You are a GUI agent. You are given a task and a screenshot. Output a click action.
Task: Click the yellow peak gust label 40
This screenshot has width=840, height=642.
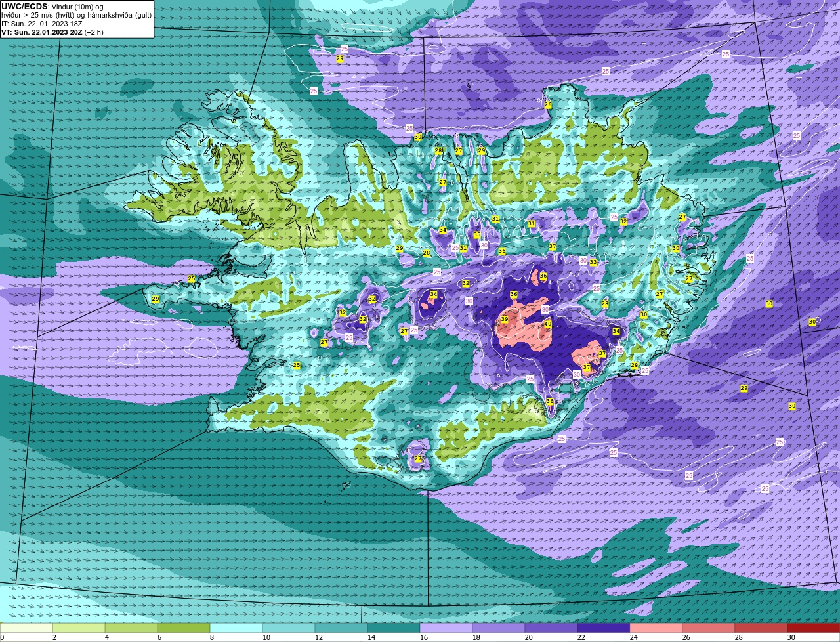pos(548,324)
